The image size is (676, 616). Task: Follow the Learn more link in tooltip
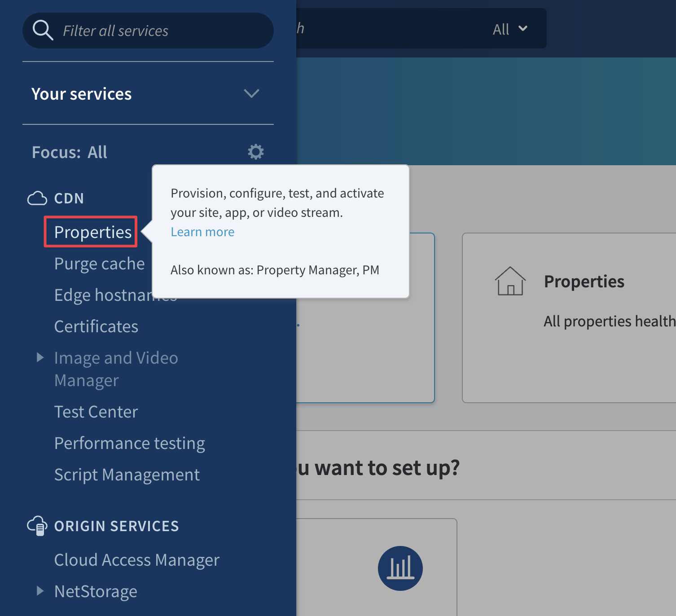click(x=202, y=232)
